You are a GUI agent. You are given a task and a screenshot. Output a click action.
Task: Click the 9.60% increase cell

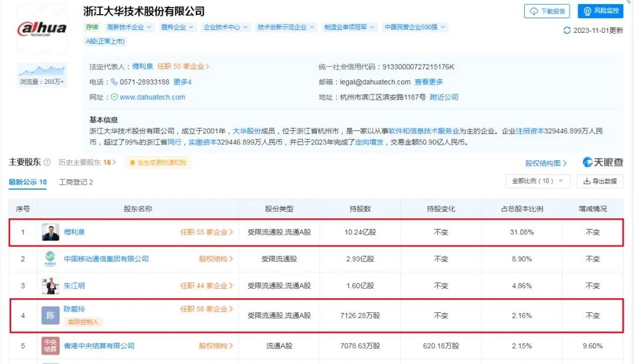(593, 346)
